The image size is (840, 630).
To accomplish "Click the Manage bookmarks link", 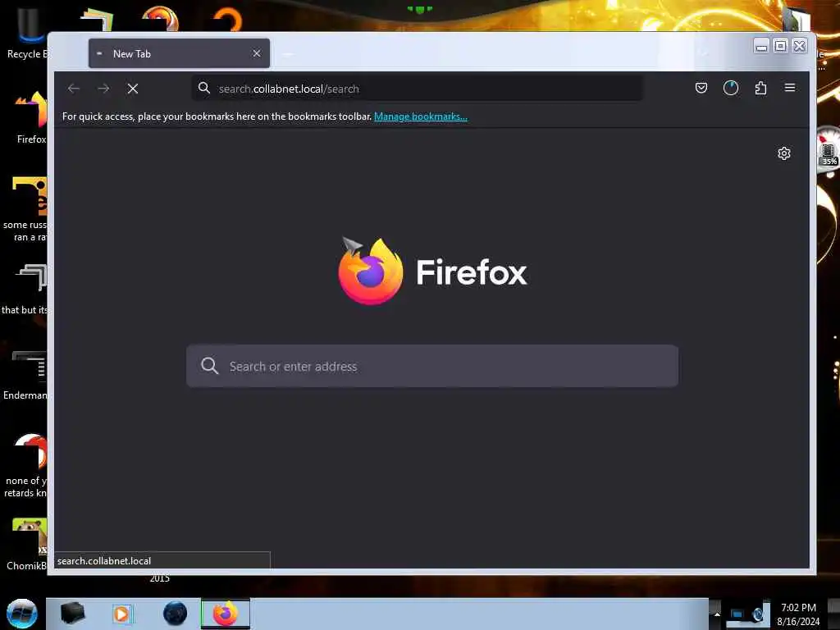I will tap(421, 116).
